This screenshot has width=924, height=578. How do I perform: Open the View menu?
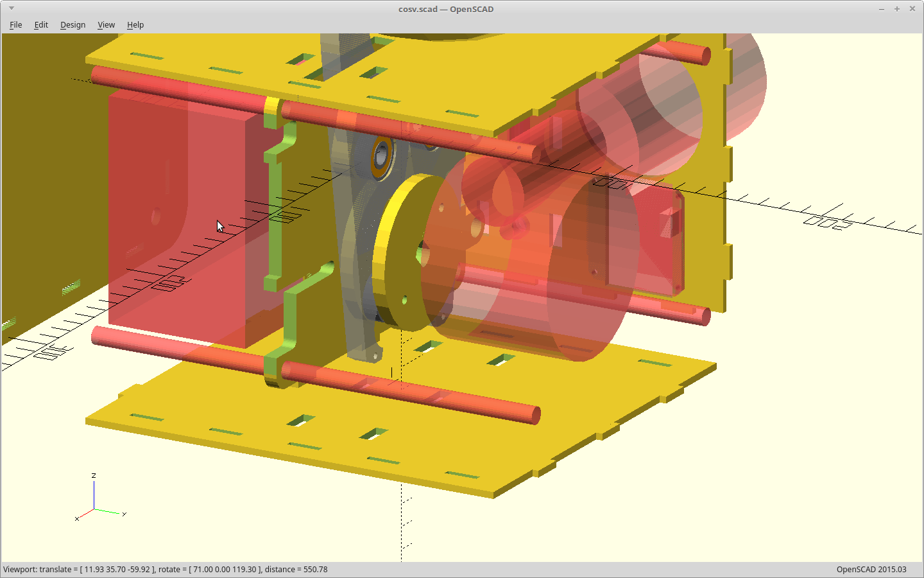[x=106, y=24]
